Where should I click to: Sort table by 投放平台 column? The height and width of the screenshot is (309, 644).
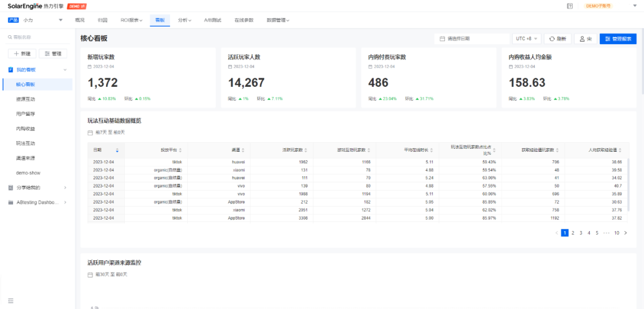180,151
